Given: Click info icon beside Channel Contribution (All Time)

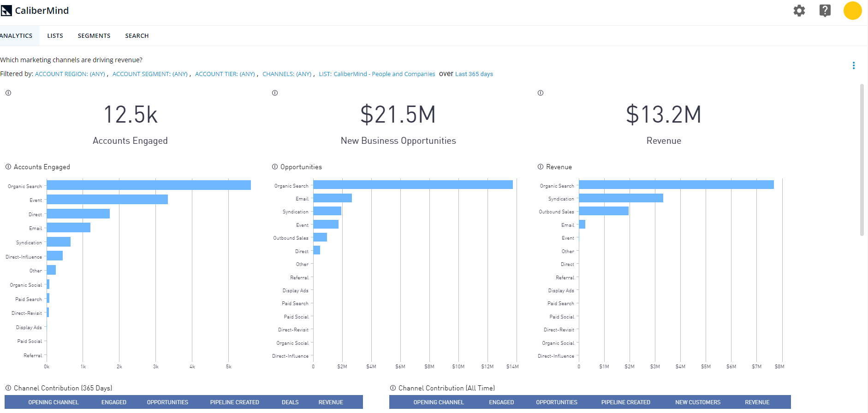Looking at the screenshot, I should (x=393, y=388).
